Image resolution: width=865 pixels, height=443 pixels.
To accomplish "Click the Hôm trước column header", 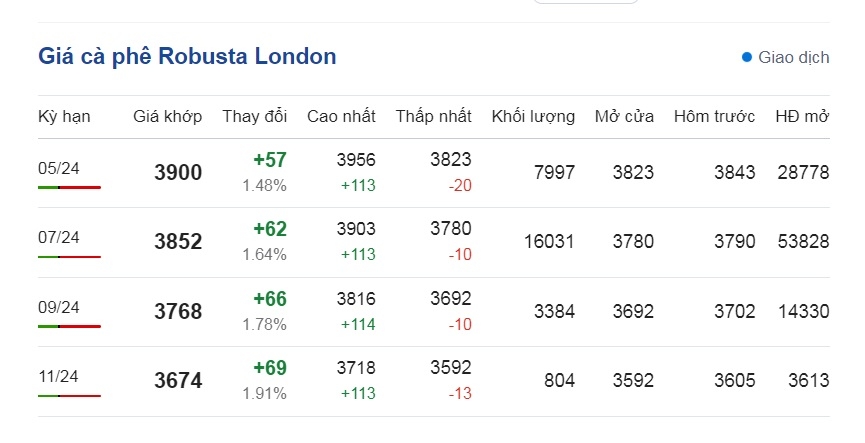I will (714, 116).
